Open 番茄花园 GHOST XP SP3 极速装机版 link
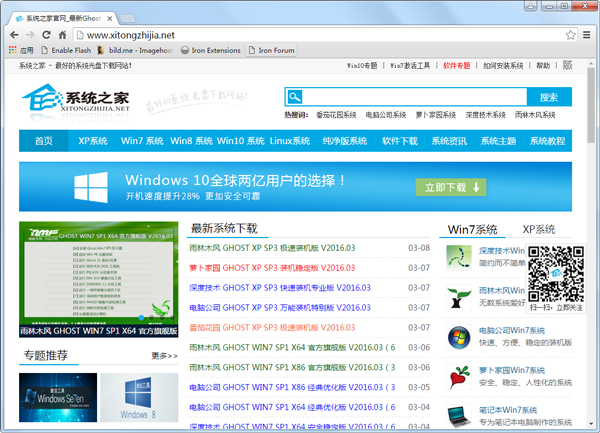Screen dimensions: 600x433 click(x=272, y=327)
